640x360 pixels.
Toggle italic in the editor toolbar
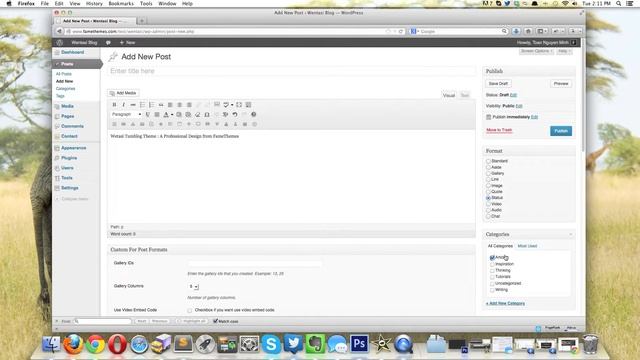tap(123, 105)
